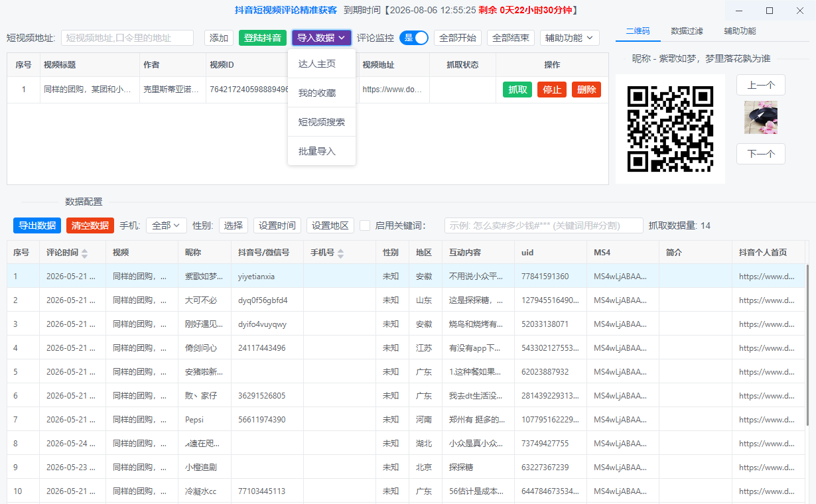Minimize the window
This screenshot has height=504, width=816.
coord(740,11)
